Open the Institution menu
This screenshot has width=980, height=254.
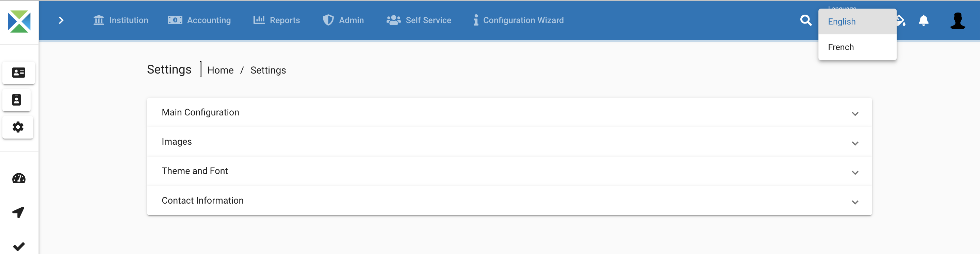pyautogui.click(x=120, y=20)
